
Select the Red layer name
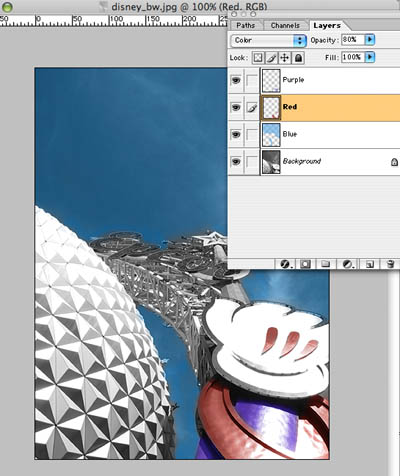(x=290, y=107)
